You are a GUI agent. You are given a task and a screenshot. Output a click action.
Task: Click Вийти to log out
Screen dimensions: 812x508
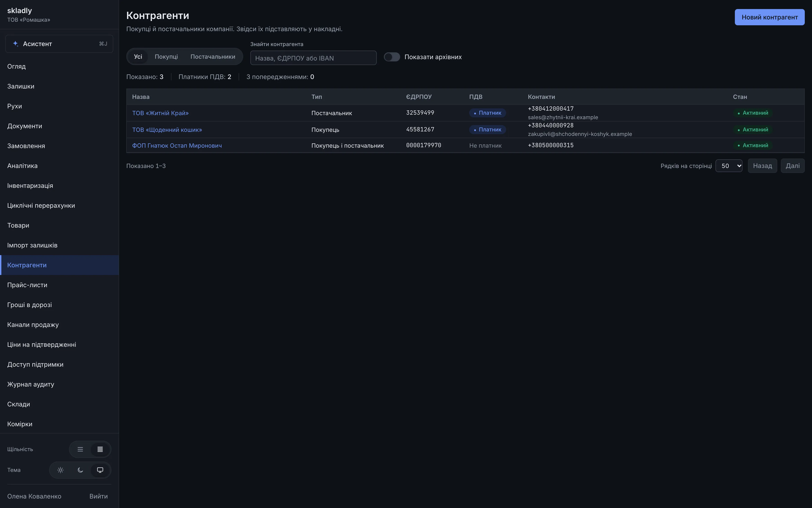pos(99,496)
